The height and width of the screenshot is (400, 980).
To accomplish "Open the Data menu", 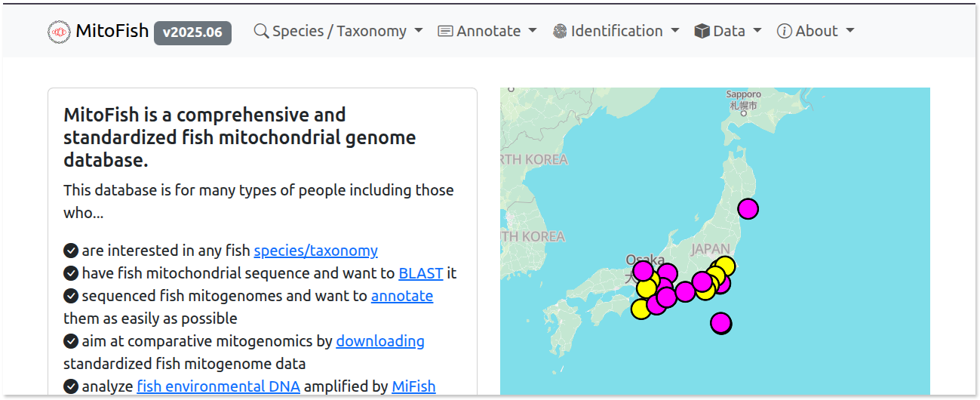I will (729, 31).
